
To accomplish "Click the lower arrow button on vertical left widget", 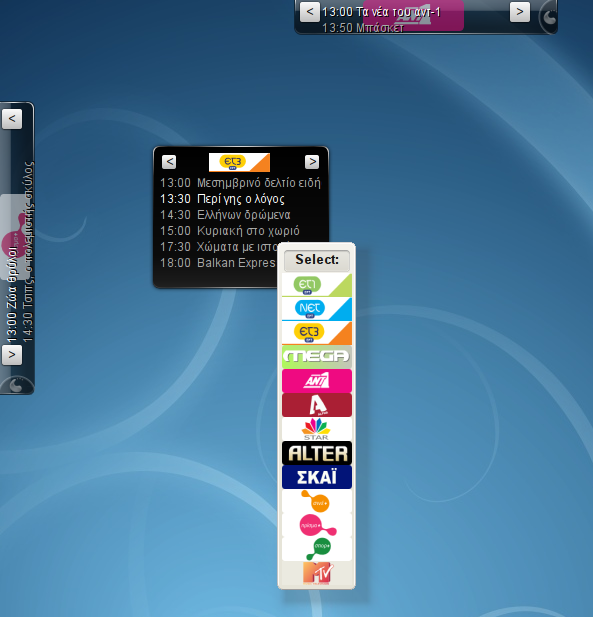I will [x=12, y=355].
